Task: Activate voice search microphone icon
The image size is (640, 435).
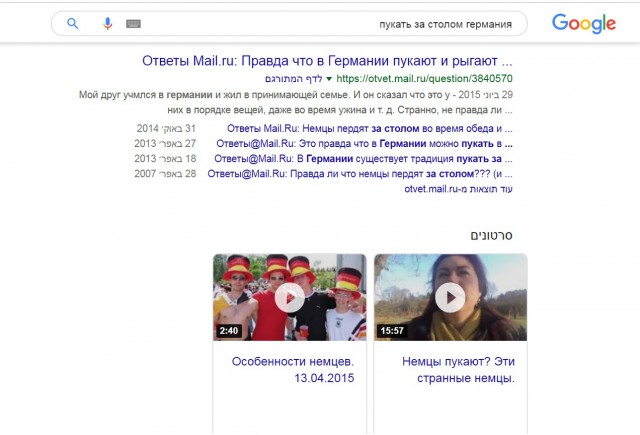Action: (107, 24)
